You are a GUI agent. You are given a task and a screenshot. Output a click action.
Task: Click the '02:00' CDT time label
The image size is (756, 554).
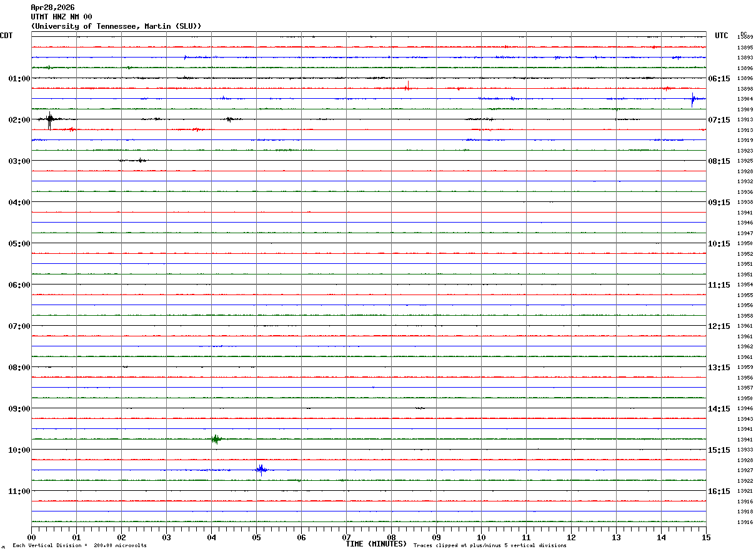(x=19, y=120)
